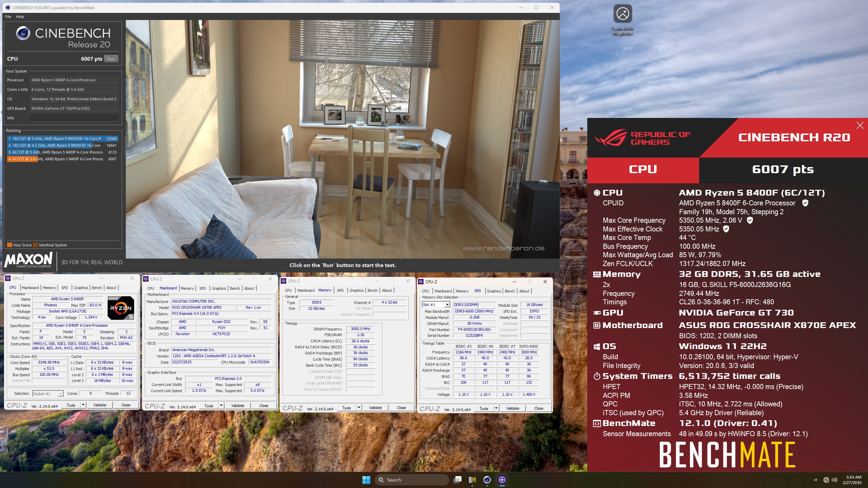
Task: Open the 'Learn about this picture' desktop icon
Action: [623, 20]
